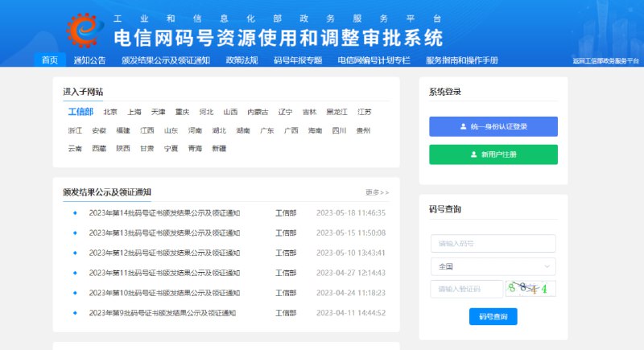Select 内蒙古 sub-site link
The height and width of the screenshot is (350, 644).
pos(258,112)
